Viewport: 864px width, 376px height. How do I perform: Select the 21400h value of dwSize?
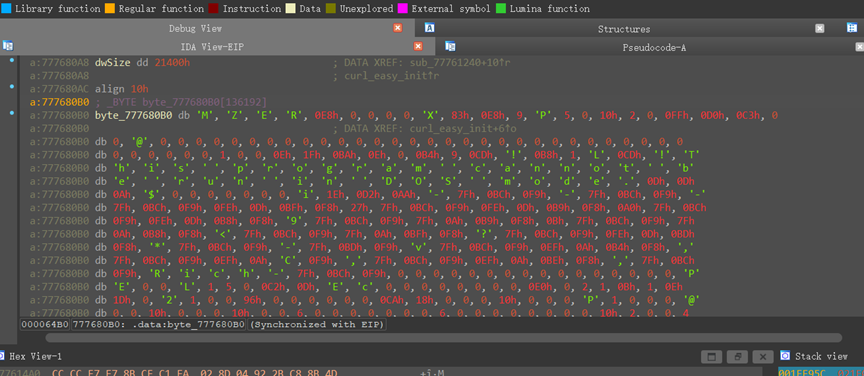[172, 62]
